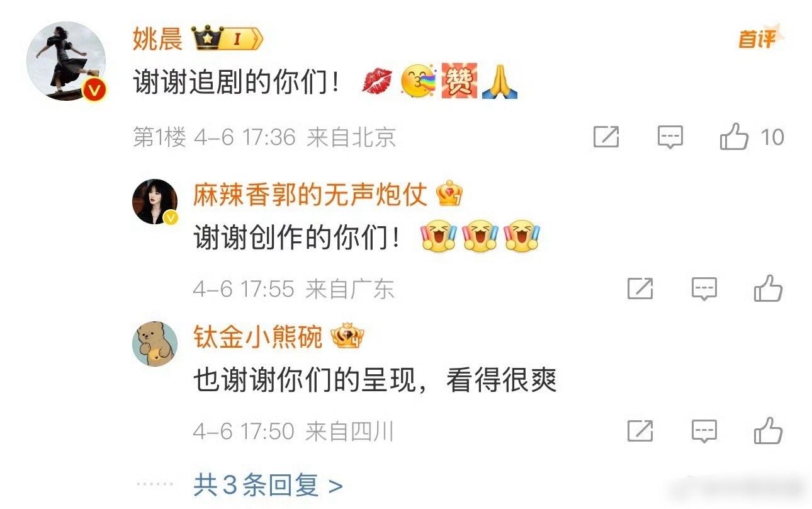Reply to 麻辣香郭的无声炮仗 via comment icon
Screen dimensions: 812x509
(x=704, y=289)
